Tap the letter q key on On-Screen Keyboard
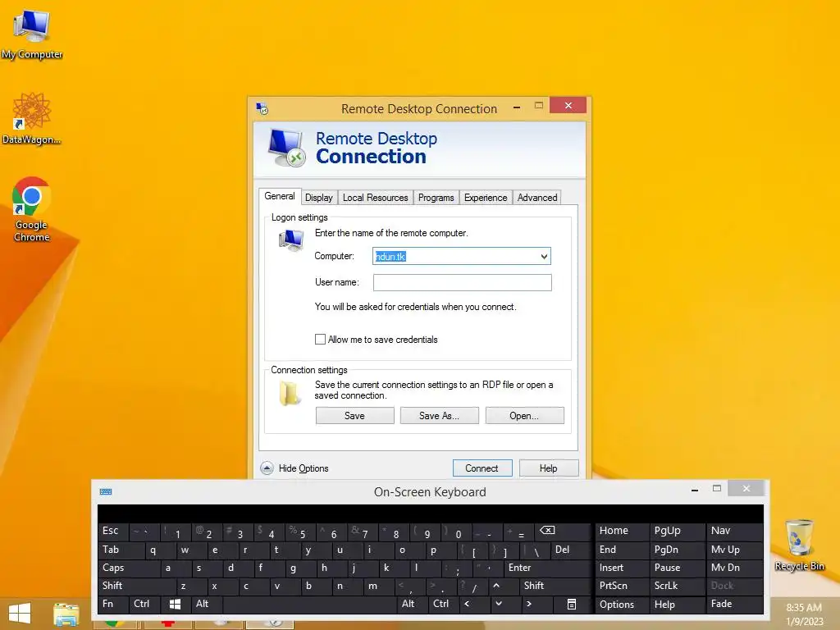 160,550
